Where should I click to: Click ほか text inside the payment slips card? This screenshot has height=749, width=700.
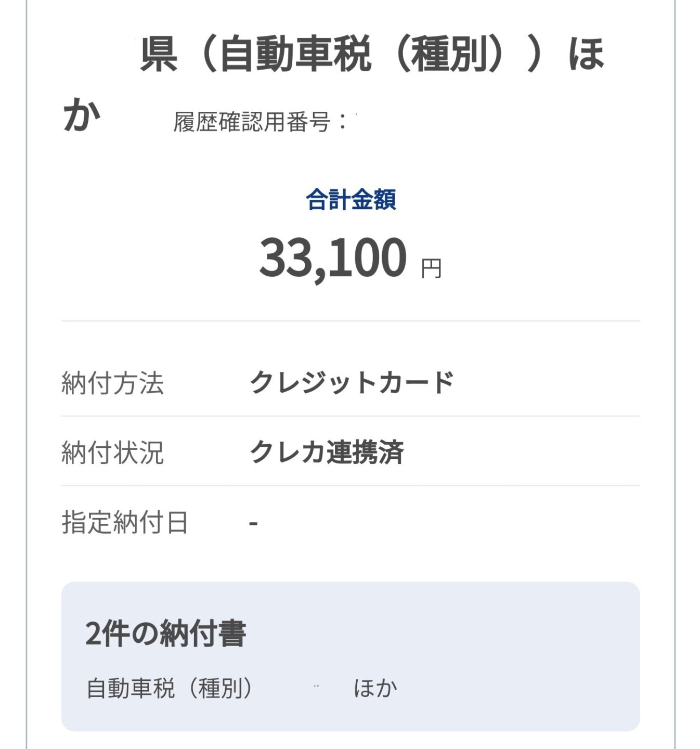375,688
